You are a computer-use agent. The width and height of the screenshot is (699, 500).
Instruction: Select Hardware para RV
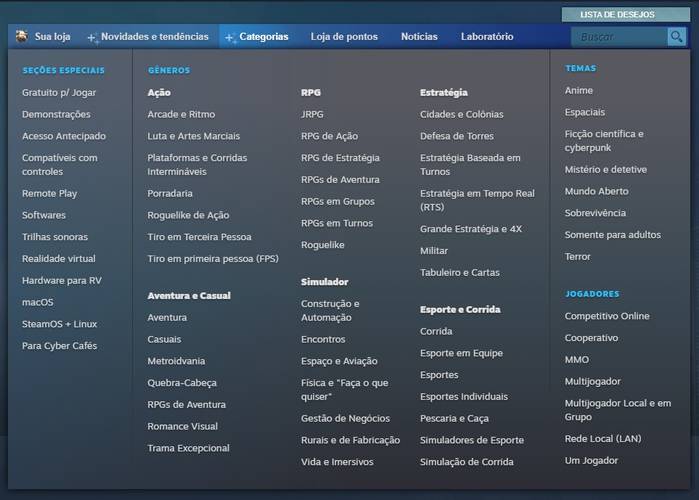coord(62,281)
